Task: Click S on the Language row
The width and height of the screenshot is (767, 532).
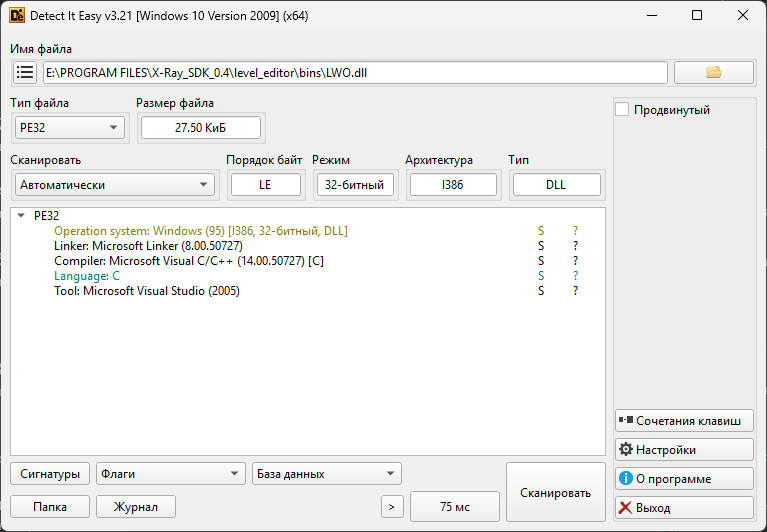Action: pos(541,276)
